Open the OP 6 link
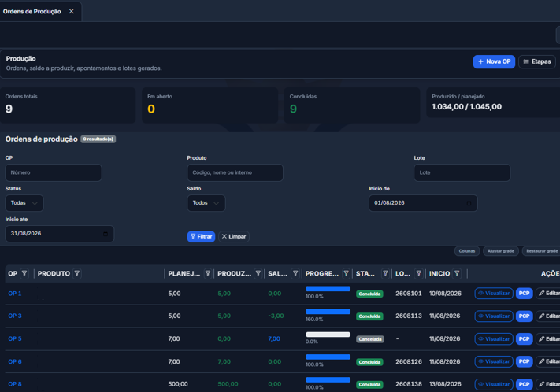 click(x=15, y=361)
